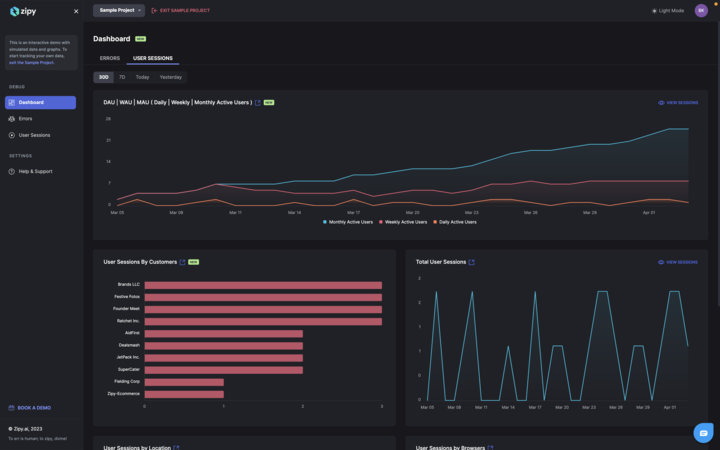The image size is (720, 450).
Task: Switch to the ERRORS tab
Action: [109, 58]
